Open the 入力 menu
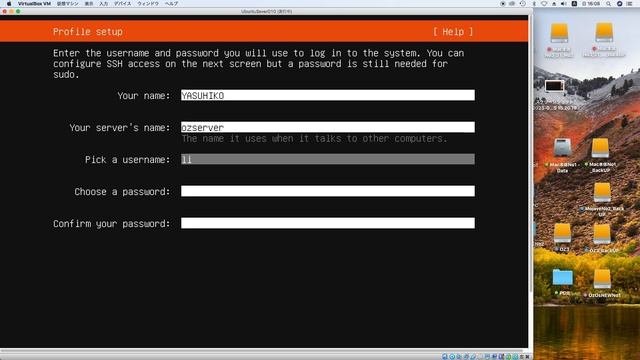The width and height of the screenshot is (640, 360). (x=104, y=3)
